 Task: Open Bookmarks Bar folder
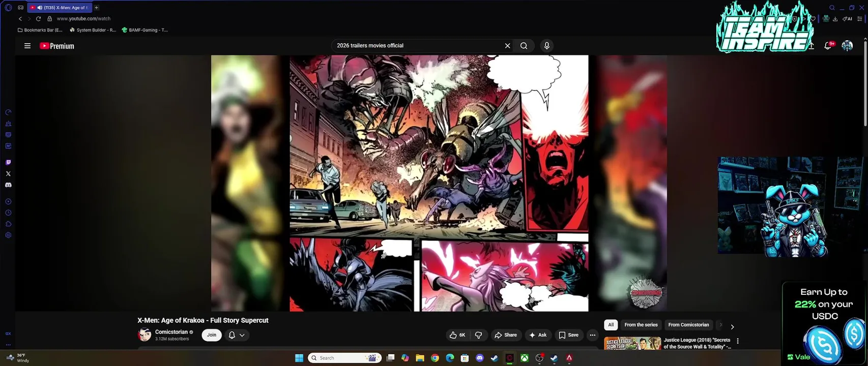tap(40, 30)
